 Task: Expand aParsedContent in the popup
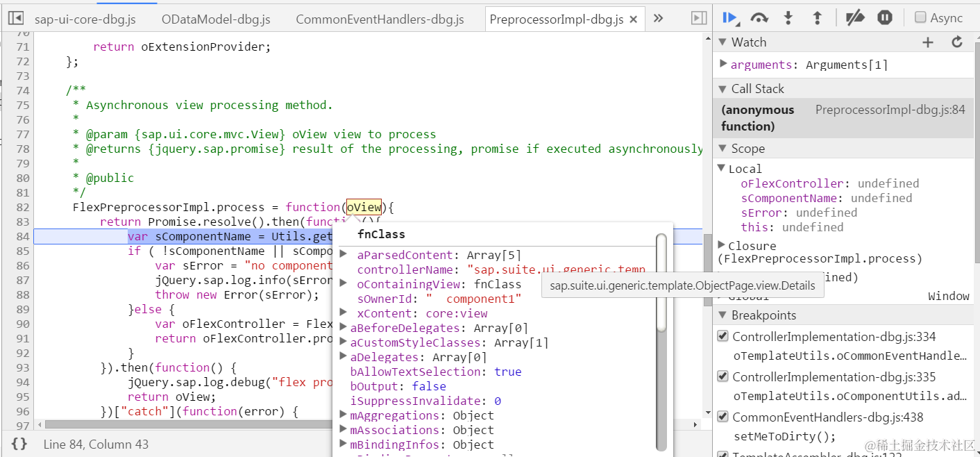click(x=344, y=254)
